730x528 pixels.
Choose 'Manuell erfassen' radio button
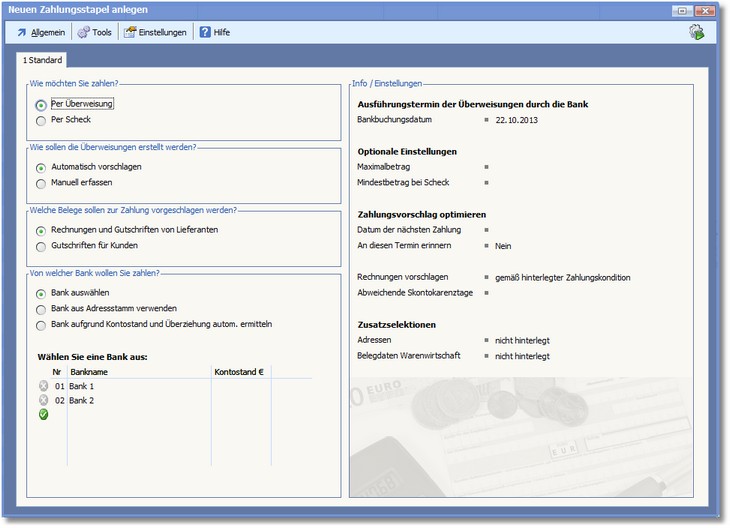[41, 184]
